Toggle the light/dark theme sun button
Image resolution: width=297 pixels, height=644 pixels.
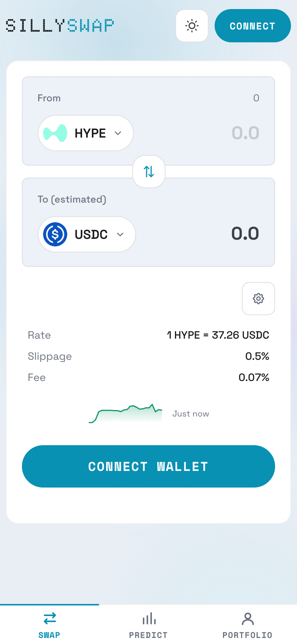point(192,26)
